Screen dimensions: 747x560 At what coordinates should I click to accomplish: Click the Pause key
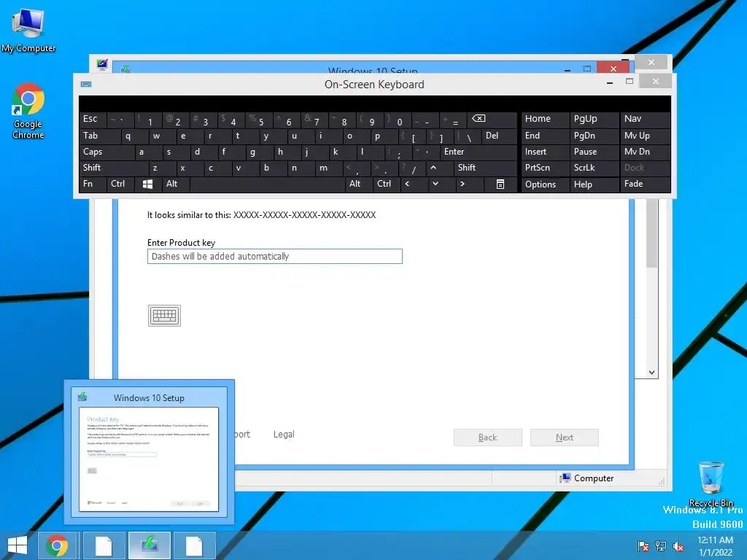(x=594, y=152)
